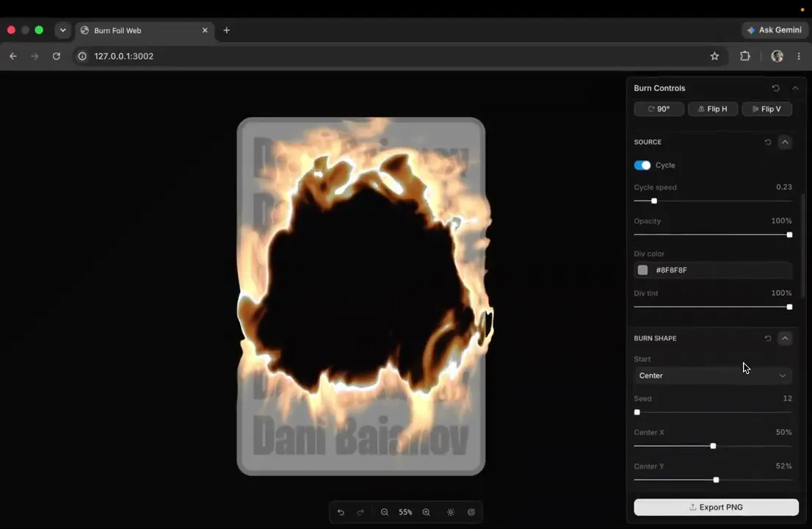Click the Opacity slider handle
Viewport: 812px width, 529px height.
coord(789,234)
